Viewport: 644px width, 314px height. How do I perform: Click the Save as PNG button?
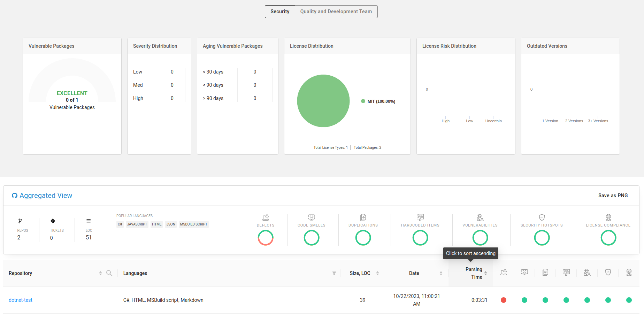point(613,196)
